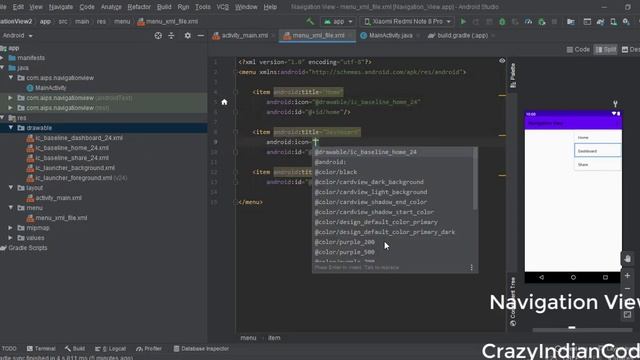
Task: Expand the manifests folder
Action: [2, 58]
